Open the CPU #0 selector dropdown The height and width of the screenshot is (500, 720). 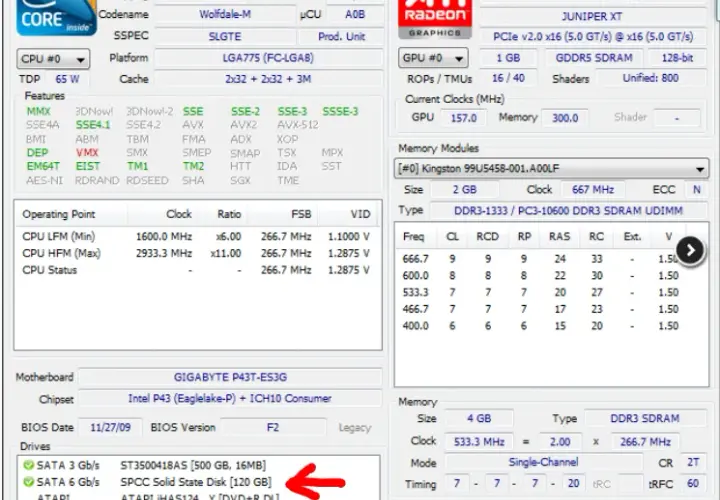[53, 59]
